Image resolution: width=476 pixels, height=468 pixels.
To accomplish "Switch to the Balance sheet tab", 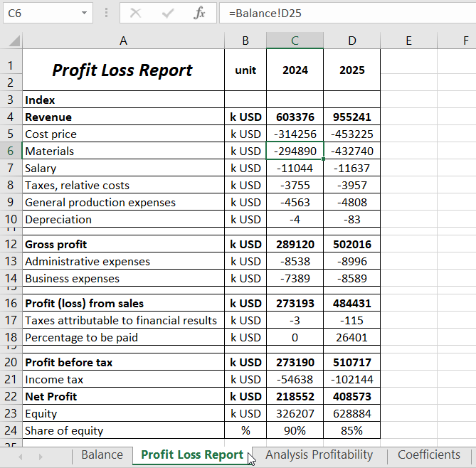I will pos(102,455).
